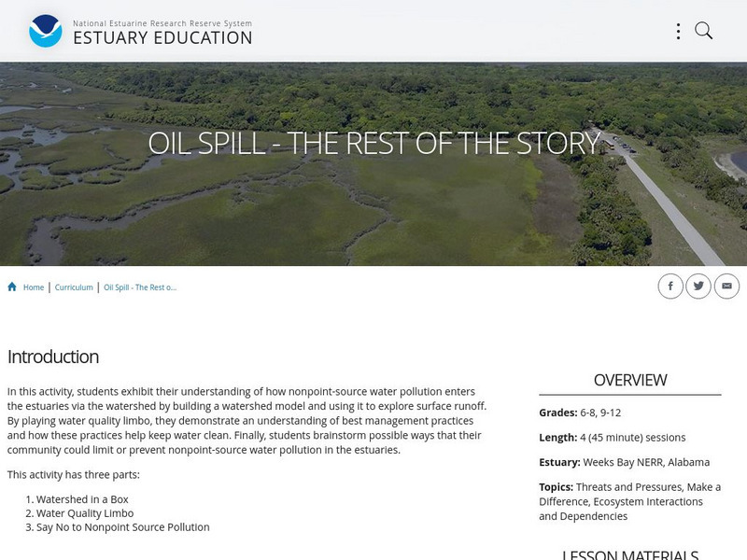Click the house icon in breadcrumbs
The image size is (747, 560).
click(x=12, y=287)
